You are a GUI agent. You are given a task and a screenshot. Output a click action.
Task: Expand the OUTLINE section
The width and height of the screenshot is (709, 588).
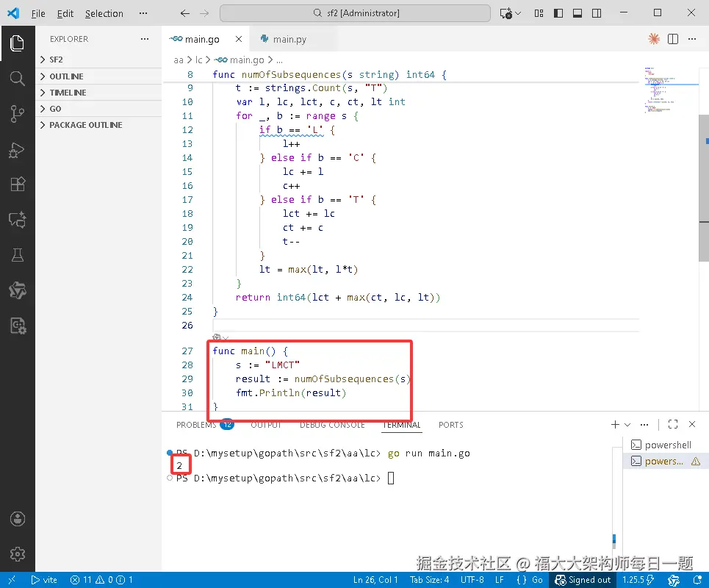(x=98, y=76)
